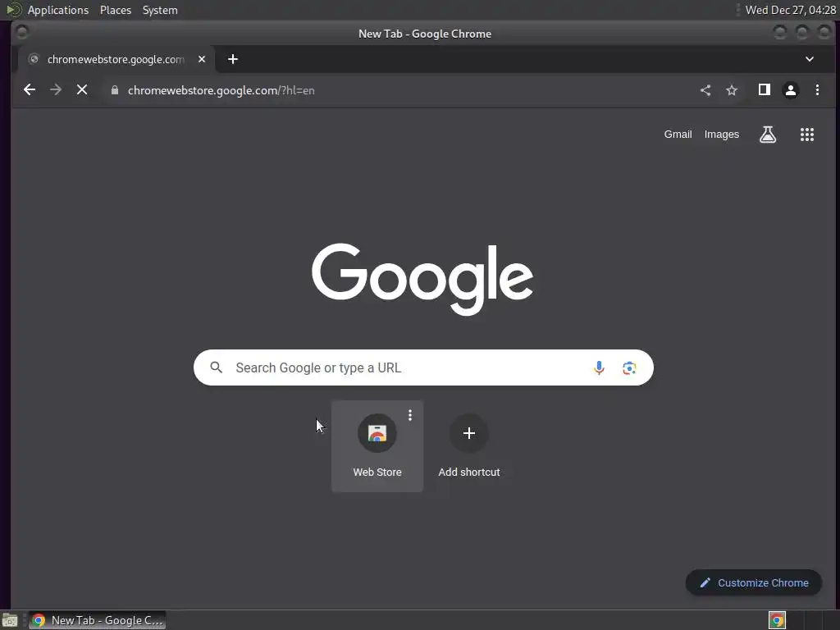
Task: Click the magnifier in search box
Action: tap(217, 367)
